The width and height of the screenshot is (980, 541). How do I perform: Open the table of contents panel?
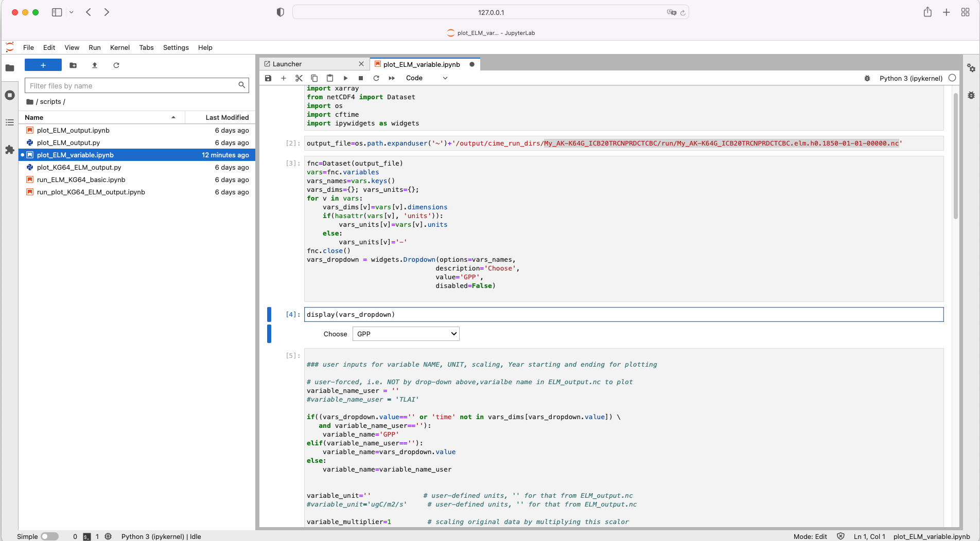point(10,122)
